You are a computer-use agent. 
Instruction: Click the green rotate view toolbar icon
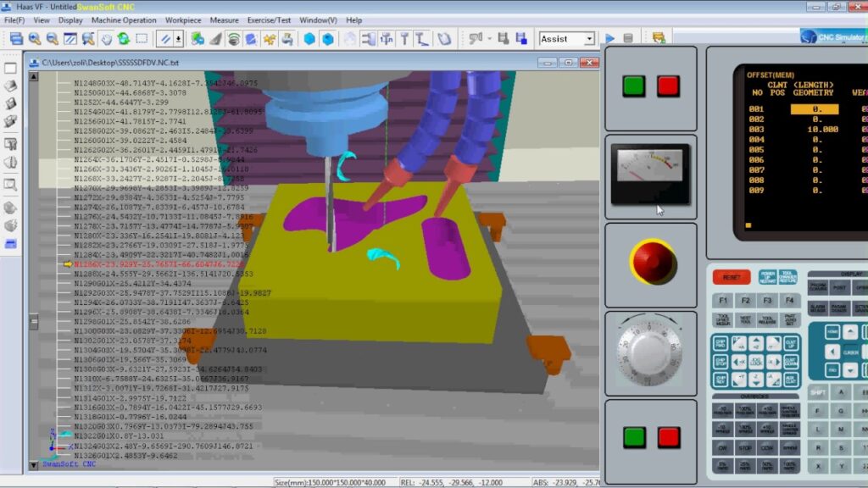pyautogui.click(x=124, y=39)
